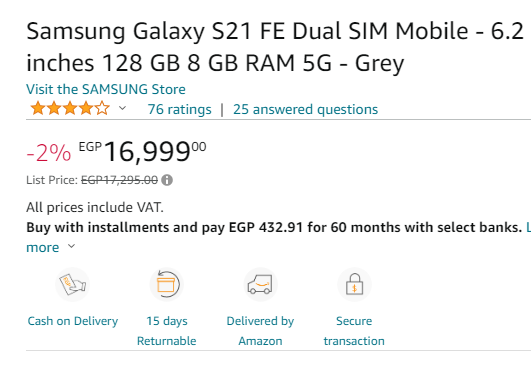
Task: Click the 15 days Returnable text link
Action: coord(167,331)
